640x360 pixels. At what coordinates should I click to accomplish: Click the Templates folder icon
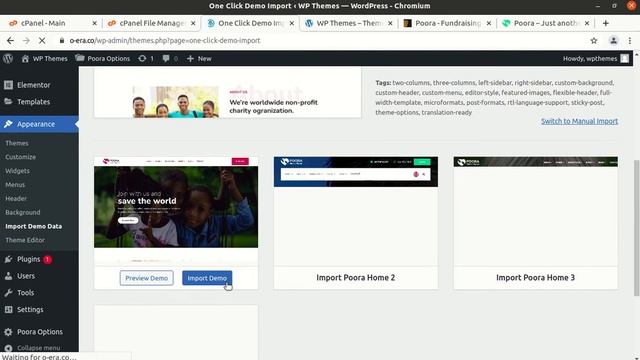click(8, 102)
